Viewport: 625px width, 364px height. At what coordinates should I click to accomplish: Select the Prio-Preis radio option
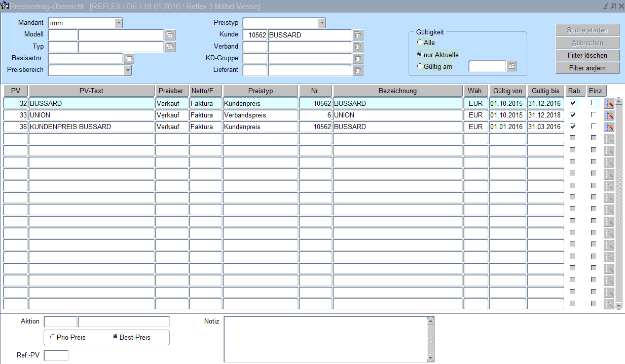(x=53, y=337)
